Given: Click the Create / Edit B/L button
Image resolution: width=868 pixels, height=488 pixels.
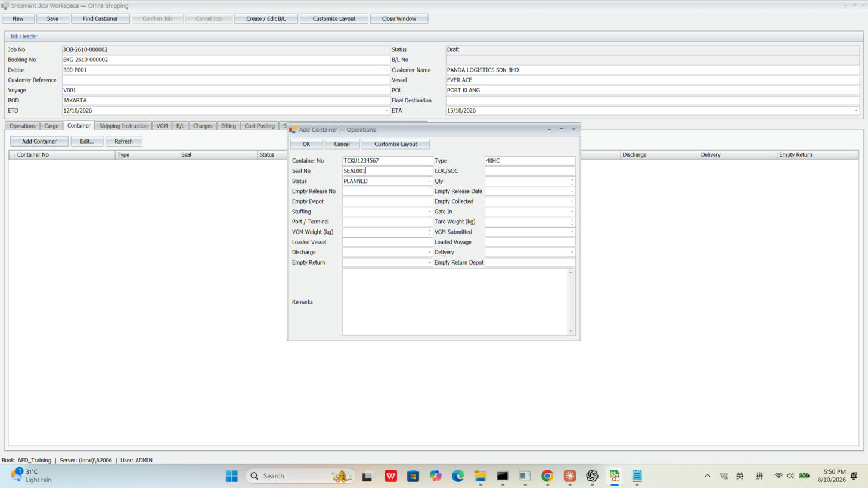Looking at the screenshot, I should click(266, 18).
